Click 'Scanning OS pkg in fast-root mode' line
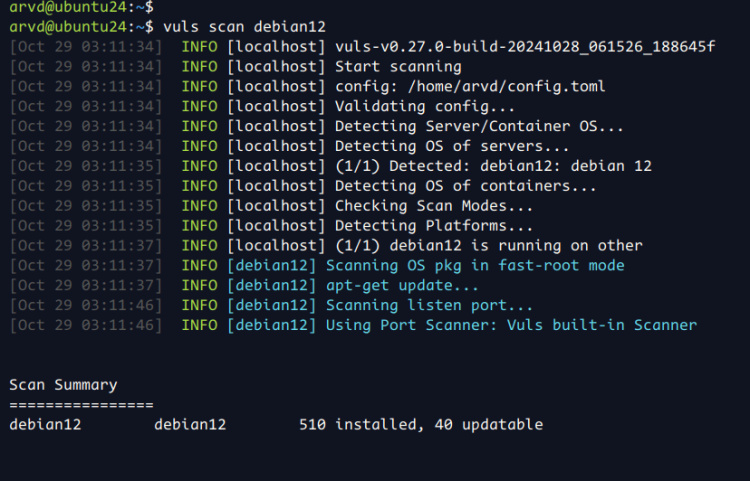 coord(475,266)
